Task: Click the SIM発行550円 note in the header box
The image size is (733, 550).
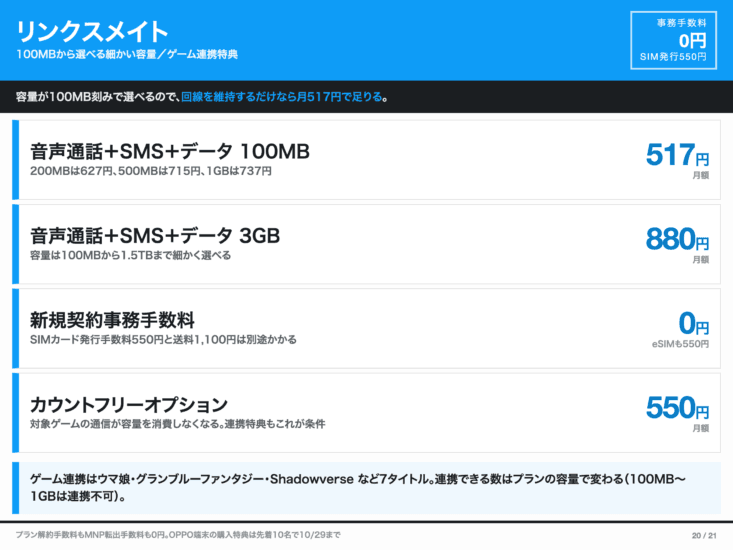Action: tap(673, 57)
